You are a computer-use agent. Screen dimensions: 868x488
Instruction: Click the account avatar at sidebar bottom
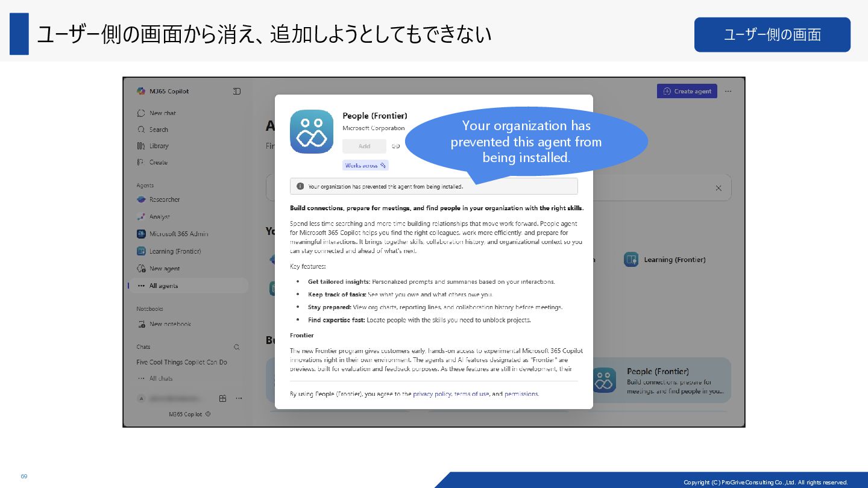point(141,398)
